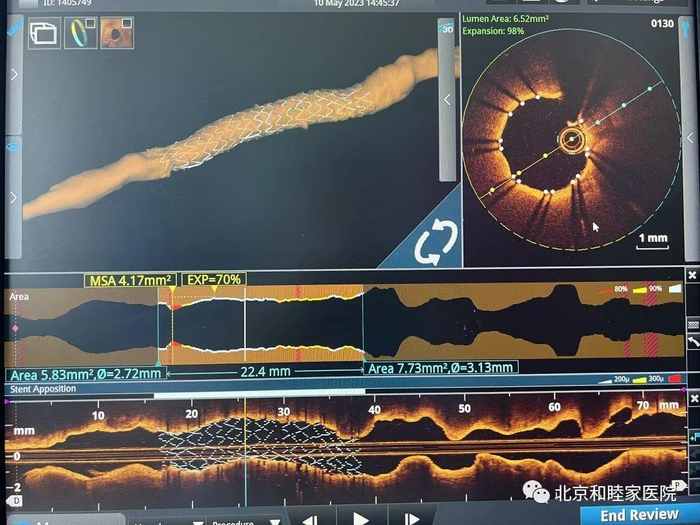
Task: Click the End Review button
Action: pyautogui.click(x=639, y=515)
